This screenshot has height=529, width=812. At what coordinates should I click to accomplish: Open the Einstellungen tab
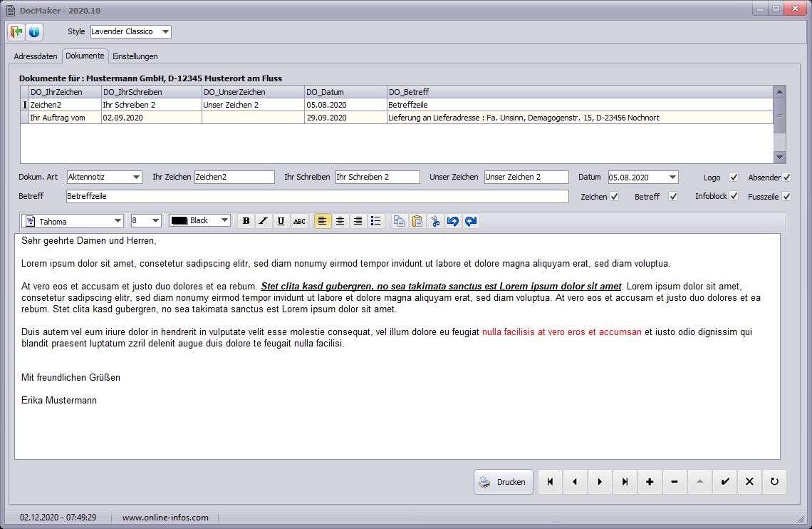[135, 56]
